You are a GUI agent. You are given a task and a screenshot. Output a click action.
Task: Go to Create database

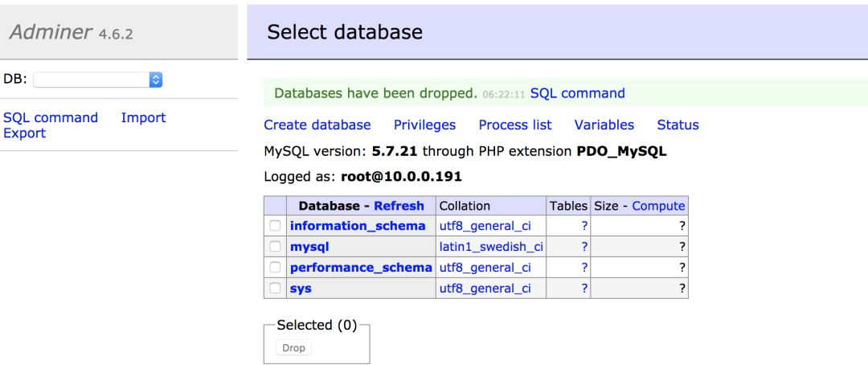click(317, 125)
